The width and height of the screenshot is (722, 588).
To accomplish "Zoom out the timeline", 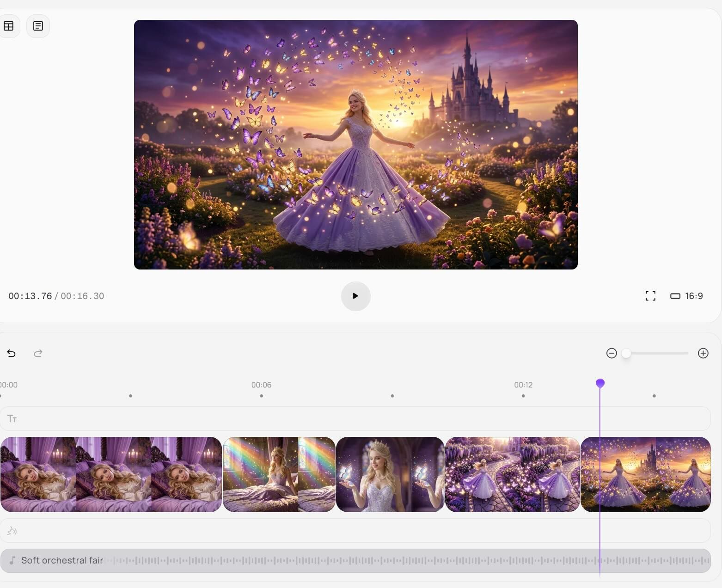I will click(x=612, y=353).
